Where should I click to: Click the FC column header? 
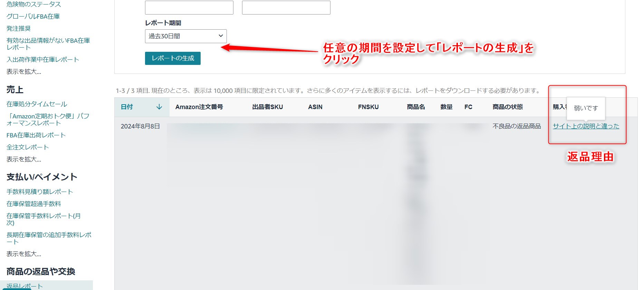coord(468,107)
